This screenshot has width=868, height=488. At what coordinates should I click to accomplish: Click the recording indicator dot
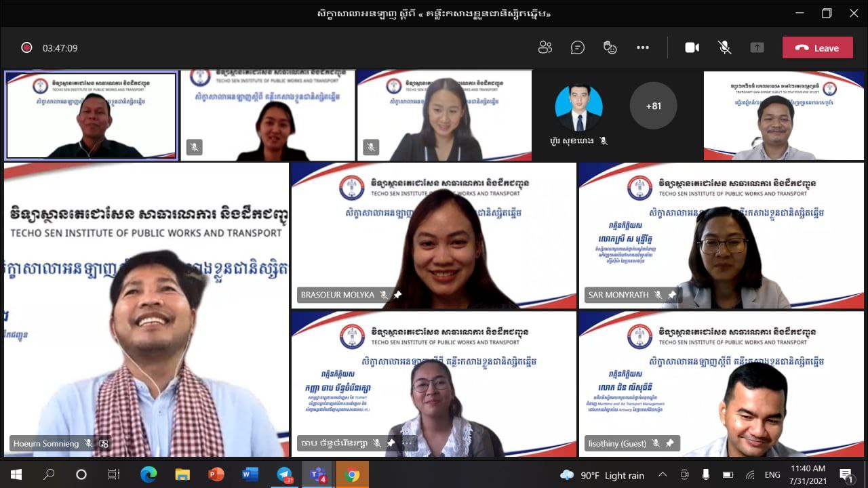point(26,47)
